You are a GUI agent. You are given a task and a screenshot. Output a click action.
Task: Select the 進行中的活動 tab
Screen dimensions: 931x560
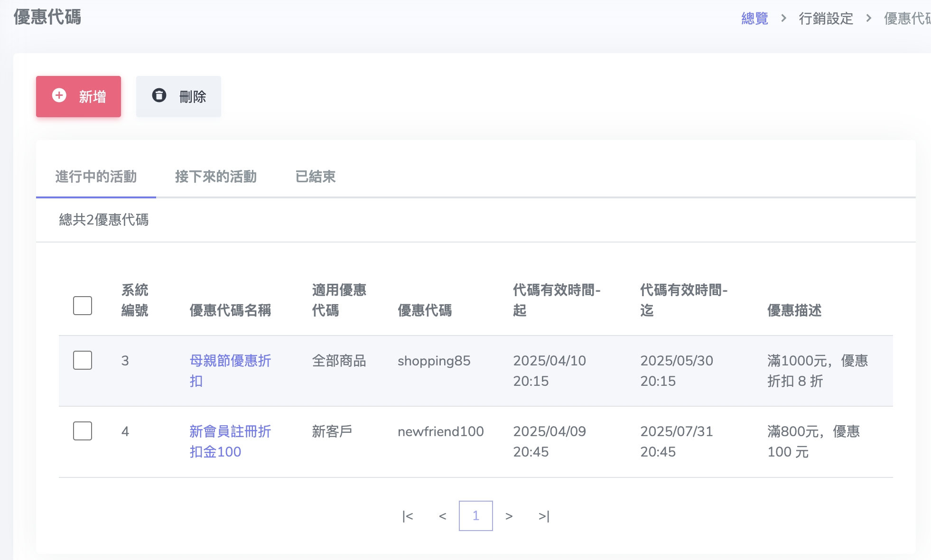tap(96, 177)
